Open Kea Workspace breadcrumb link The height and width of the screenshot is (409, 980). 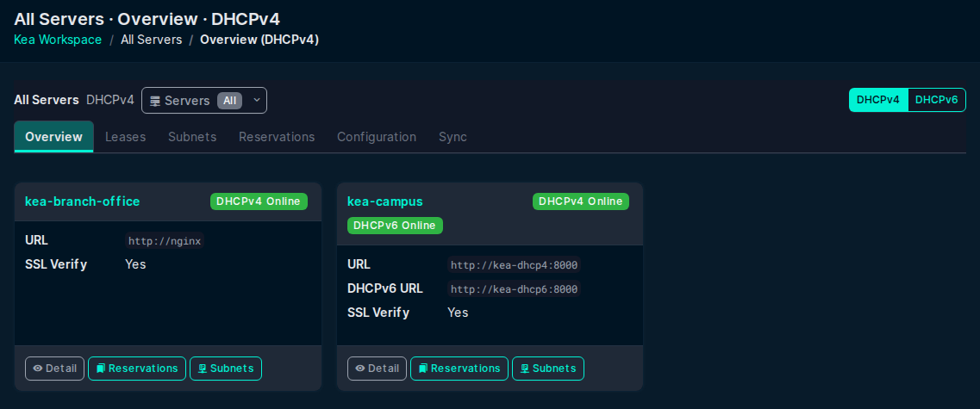coord(58,40)
